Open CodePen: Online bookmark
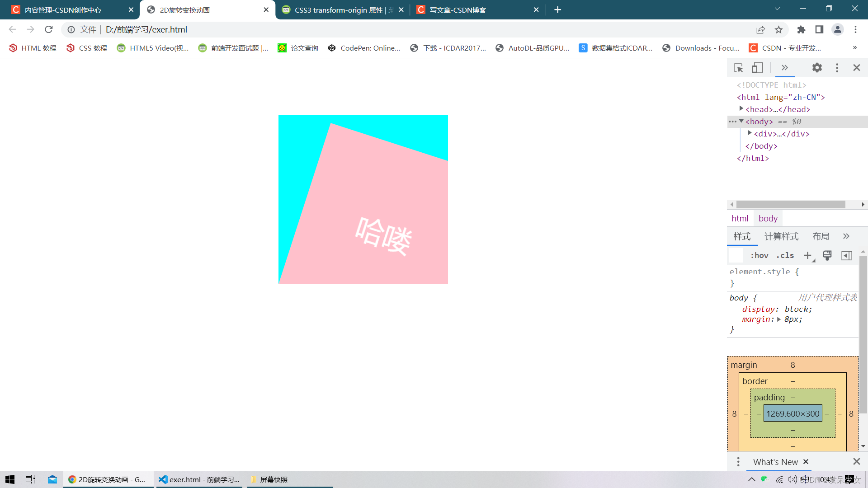Image resolution: width=868 pixels, height=488 pixels. tap(364, 48)
